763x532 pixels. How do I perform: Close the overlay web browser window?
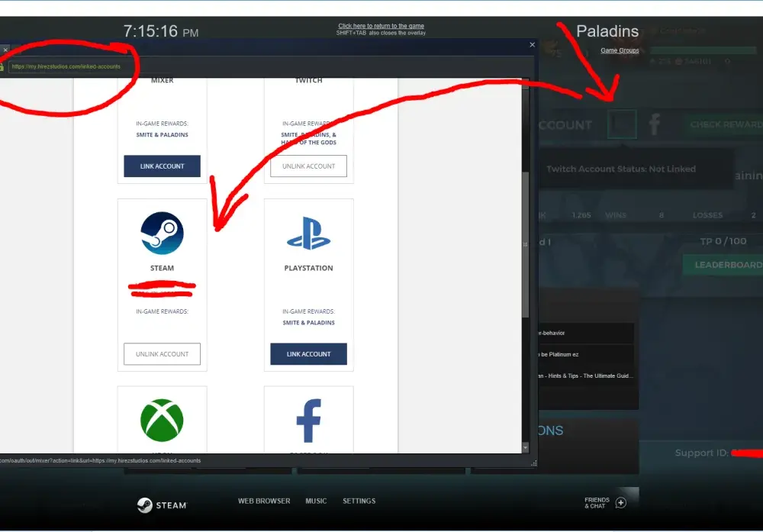[533, 45]
